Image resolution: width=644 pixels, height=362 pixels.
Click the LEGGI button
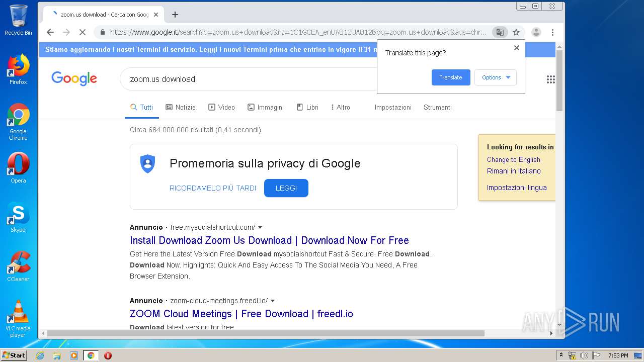point(286,188)
